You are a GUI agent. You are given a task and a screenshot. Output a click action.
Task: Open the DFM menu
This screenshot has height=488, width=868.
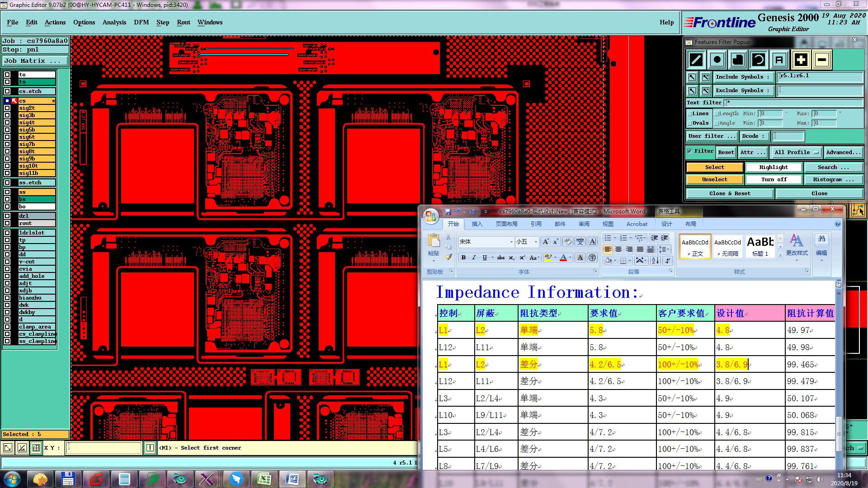(x=142, y=22)
